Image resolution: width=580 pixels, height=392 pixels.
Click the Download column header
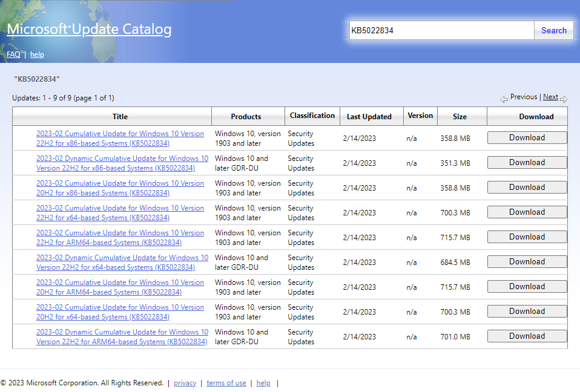click(527, 116)
